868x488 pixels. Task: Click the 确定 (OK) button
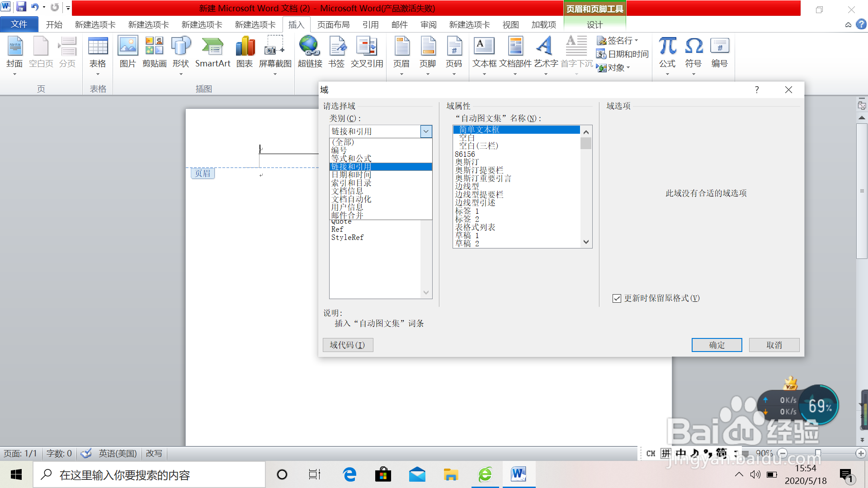pos(717,345)
